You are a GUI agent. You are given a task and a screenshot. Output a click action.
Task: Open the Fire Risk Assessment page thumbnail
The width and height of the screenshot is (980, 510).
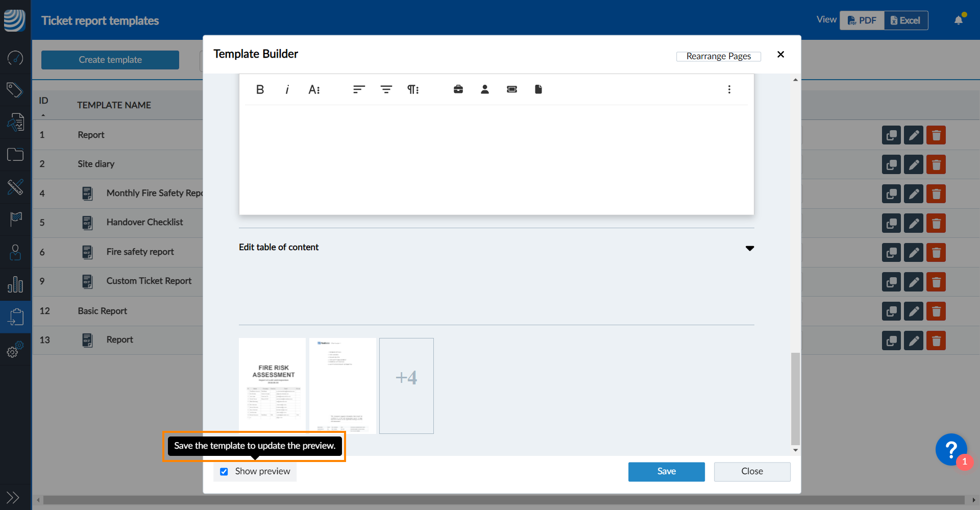coord(273,386)
